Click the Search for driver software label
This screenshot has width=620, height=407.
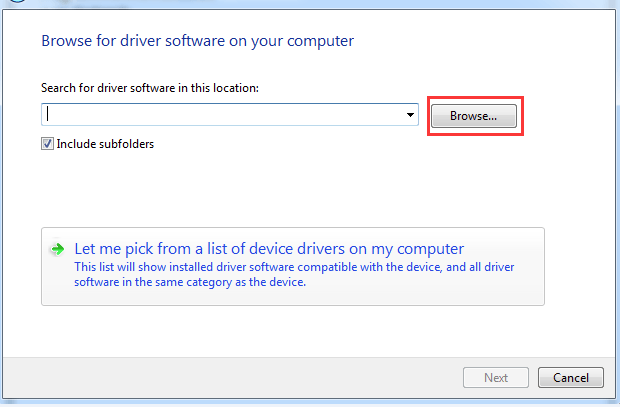point(150,88)
